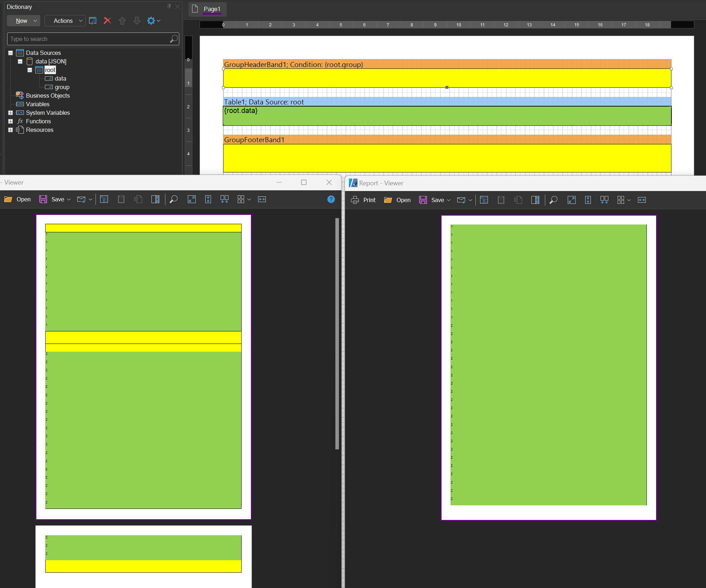This screenshot has width=706, height=588.
Task: Expand the System Variables node
Action: (11, 113)
